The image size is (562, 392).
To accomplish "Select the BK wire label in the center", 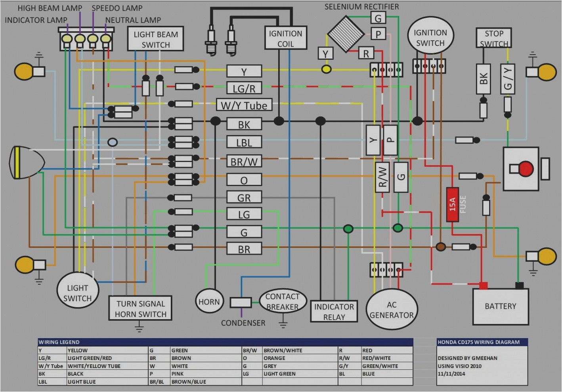I will point(243,124).
